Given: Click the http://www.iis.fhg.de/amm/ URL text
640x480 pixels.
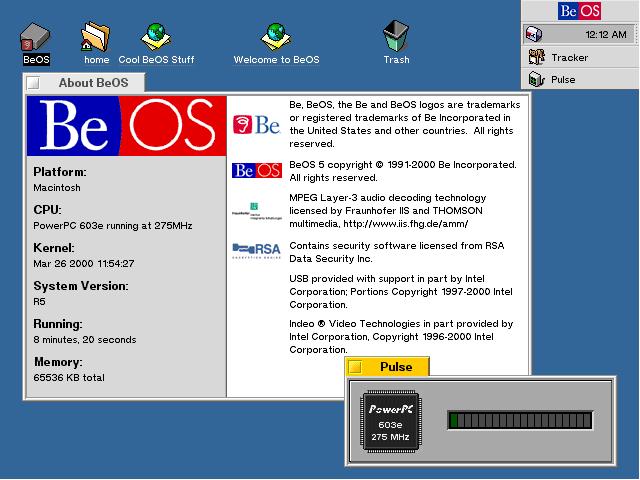Looking at the screenshot, I should [x=405, y=224].
